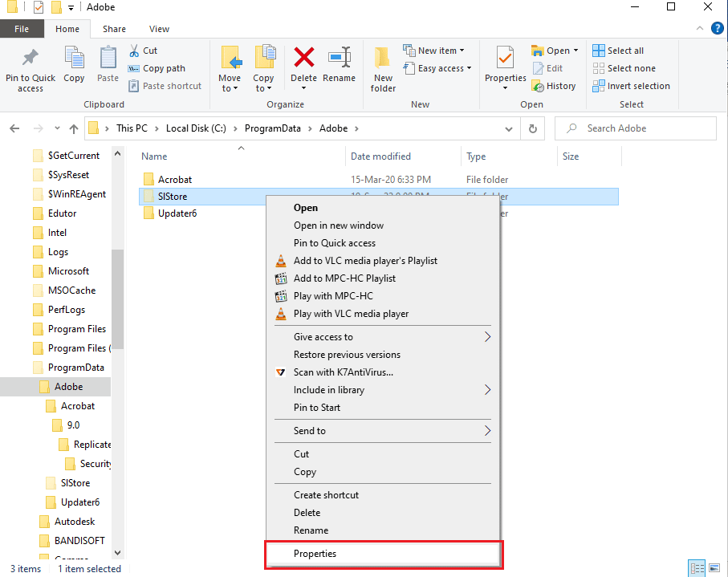The image size is (728, 577).
Task: Expand Give access to submenu
Action: (x=487, y=337)
